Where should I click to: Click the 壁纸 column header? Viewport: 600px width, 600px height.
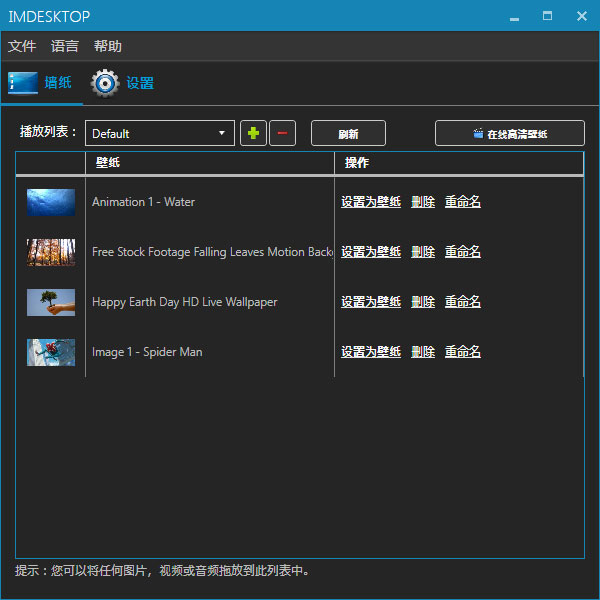[108, 163]
